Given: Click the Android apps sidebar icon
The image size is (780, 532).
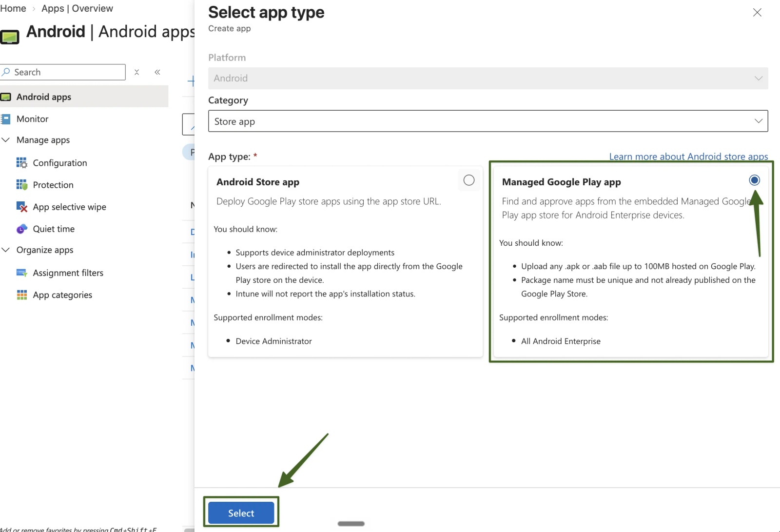Looking at the screenshot, I should click(6, 97).
